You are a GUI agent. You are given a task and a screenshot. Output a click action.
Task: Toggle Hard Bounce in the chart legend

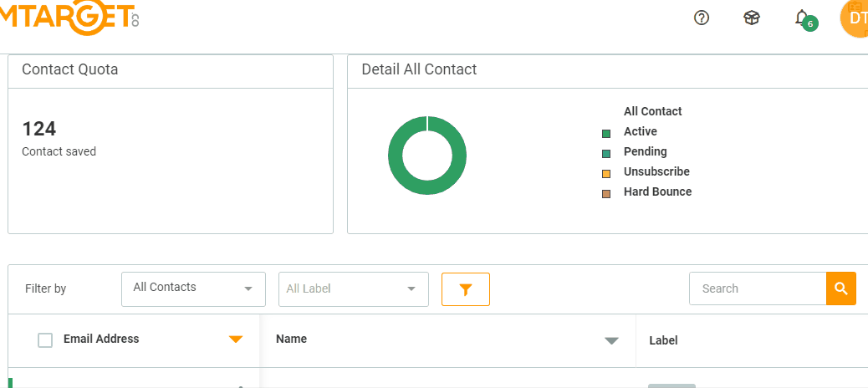[x=657, y=192]
